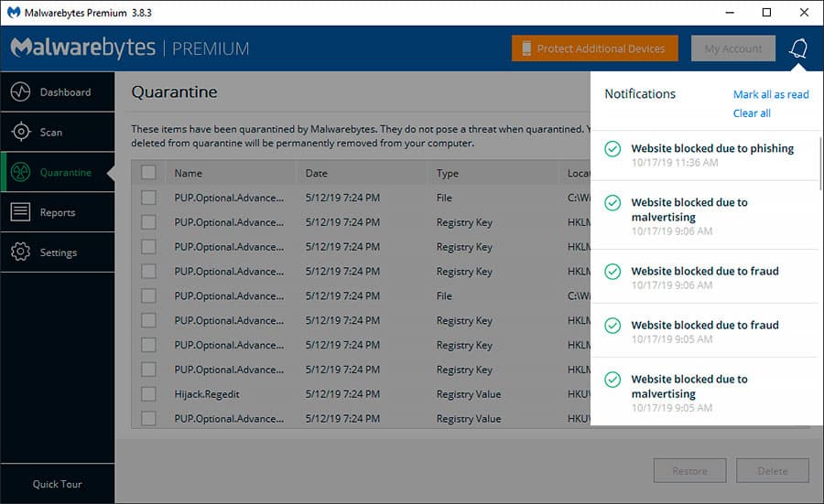Image resolution: width=824 pixels, height=504 pixels.
Task: Click the Dashboard pulse icon
Action: [20, 91]
